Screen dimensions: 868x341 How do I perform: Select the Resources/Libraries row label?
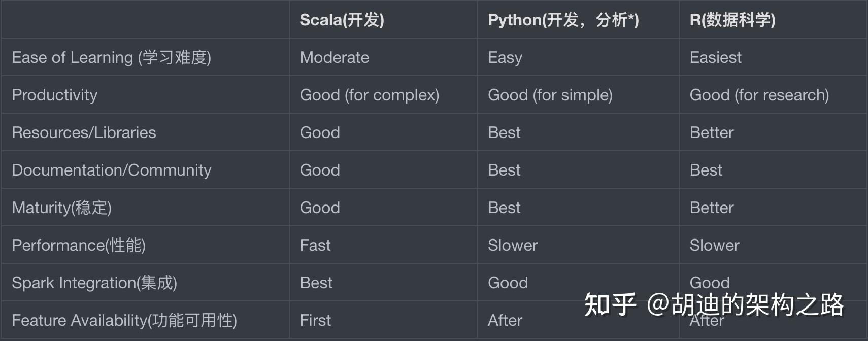tap(84, 132)
